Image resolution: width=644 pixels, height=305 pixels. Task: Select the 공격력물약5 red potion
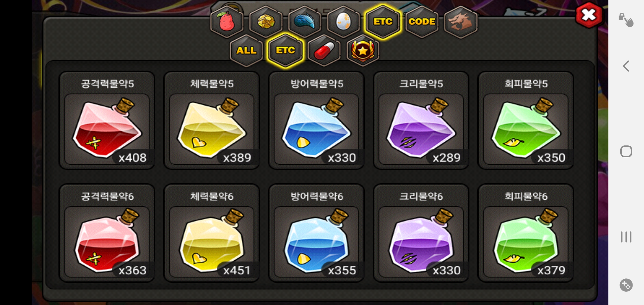pos(107,120)
